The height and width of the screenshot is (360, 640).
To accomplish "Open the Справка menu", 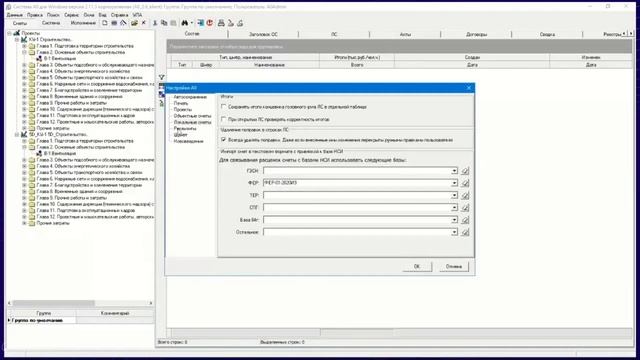I will (x=120, y=15).
